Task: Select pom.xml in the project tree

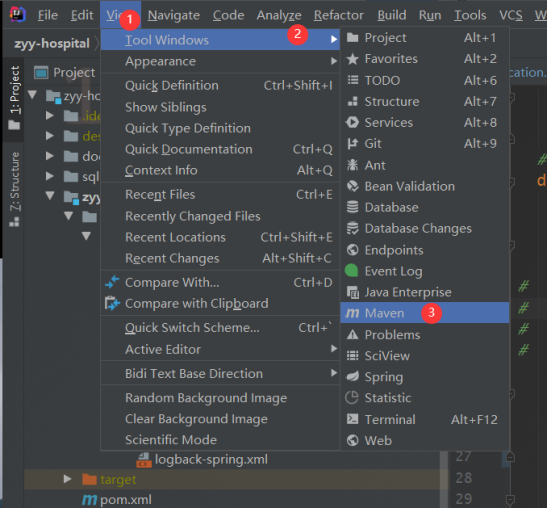Action: point(117,500)
